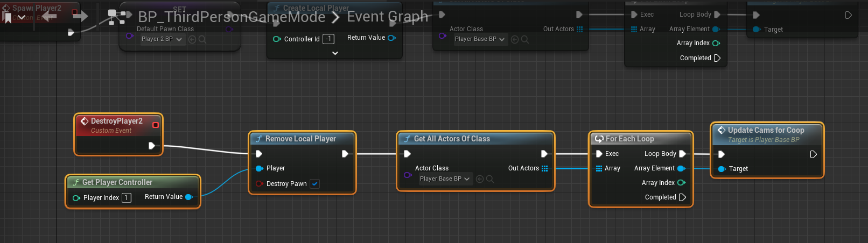
Task: Click the Completed pin on the unselected upper For Each Loop
Action: click(717, 58)
